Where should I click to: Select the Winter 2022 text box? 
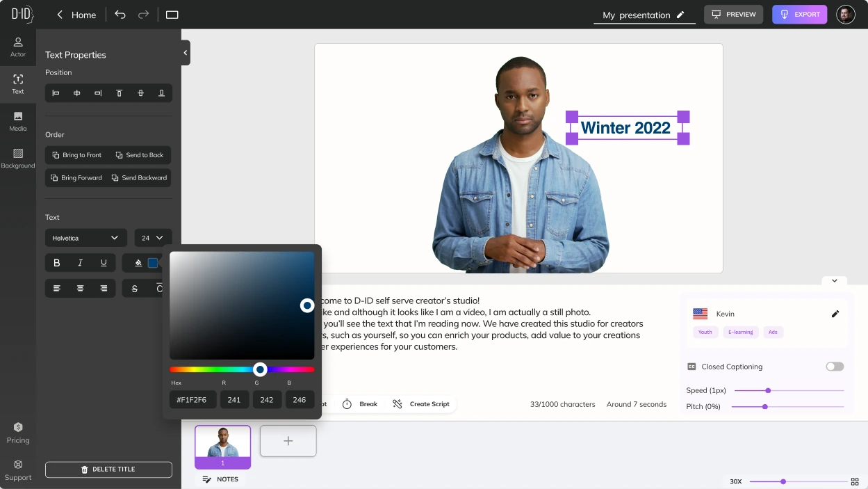pos(626,128)
